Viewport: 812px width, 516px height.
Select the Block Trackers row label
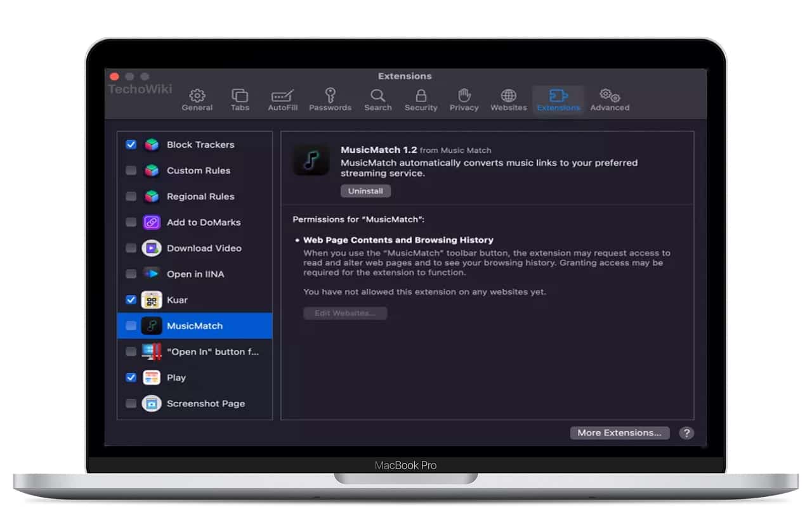[200, 145]
